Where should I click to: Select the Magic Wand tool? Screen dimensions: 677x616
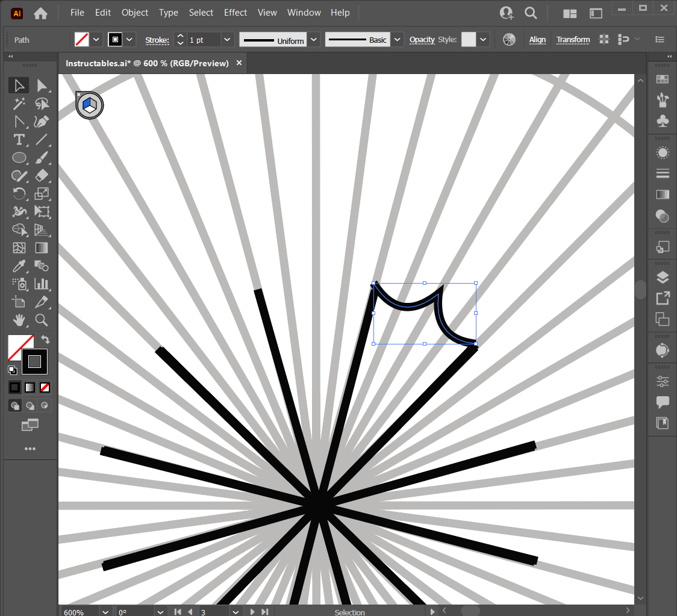(x=19, y=104)
